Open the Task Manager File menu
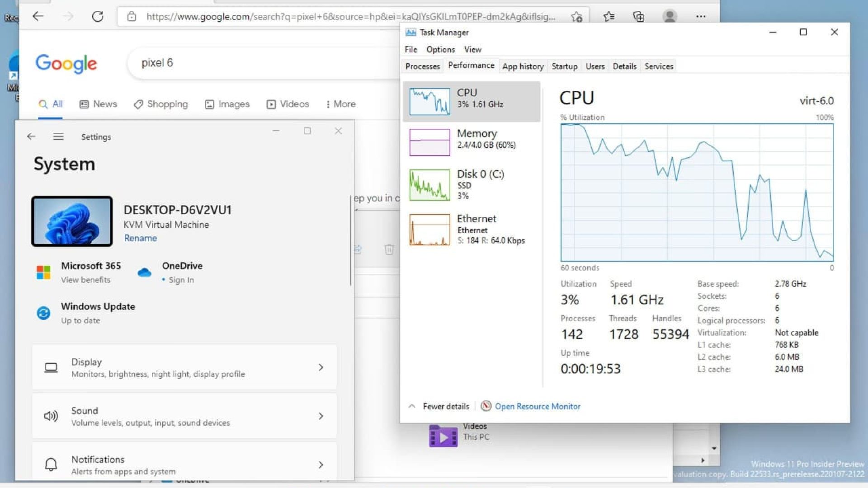The width and height of the screenshot is (868, 488). coord(411,49)
